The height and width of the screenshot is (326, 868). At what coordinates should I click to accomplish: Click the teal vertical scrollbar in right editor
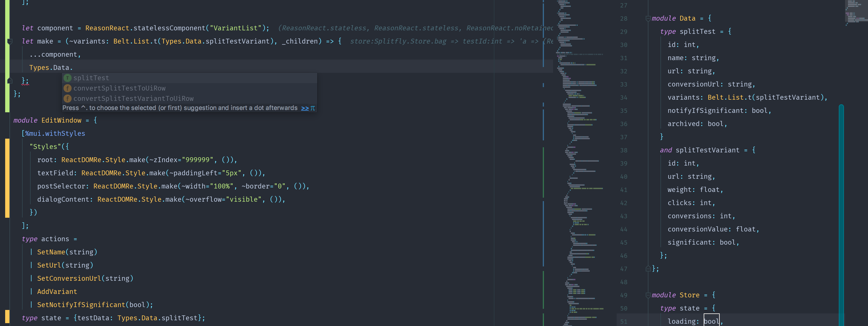tap(841, 216)
